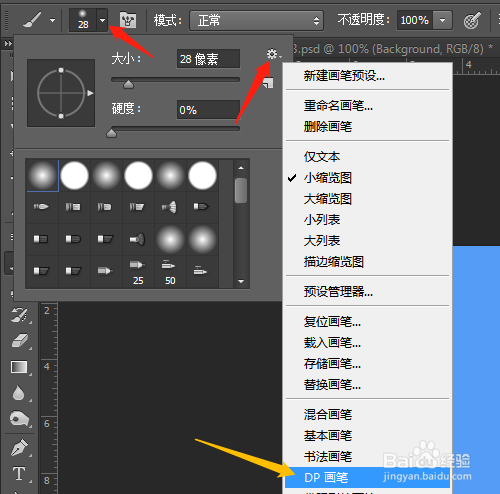This screenshot has width=500, height=494.
Task: Load the highlighted DP 画笔 brush set
Action: click(367, 477)
